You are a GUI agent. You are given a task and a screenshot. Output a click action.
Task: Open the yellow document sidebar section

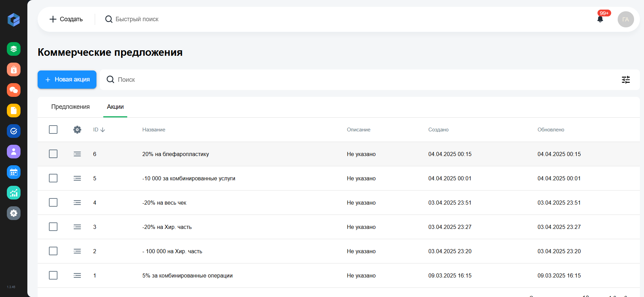coord(14,111)
